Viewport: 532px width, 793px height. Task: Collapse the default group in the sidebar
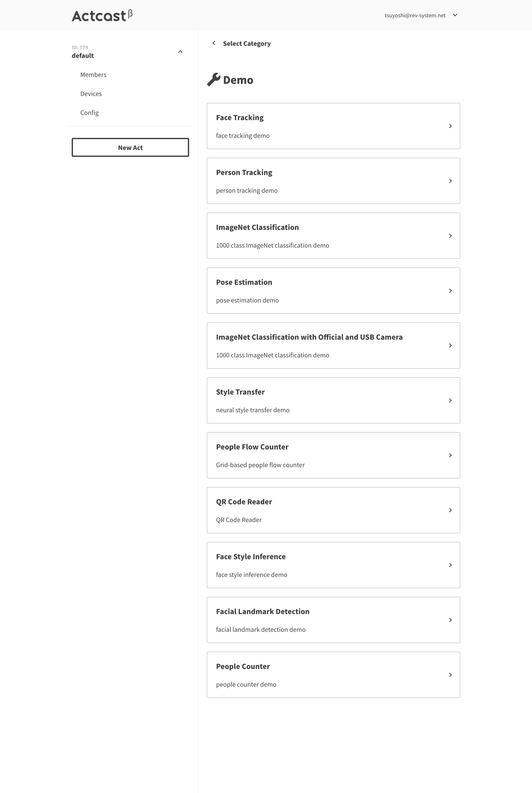coord(180,52)
